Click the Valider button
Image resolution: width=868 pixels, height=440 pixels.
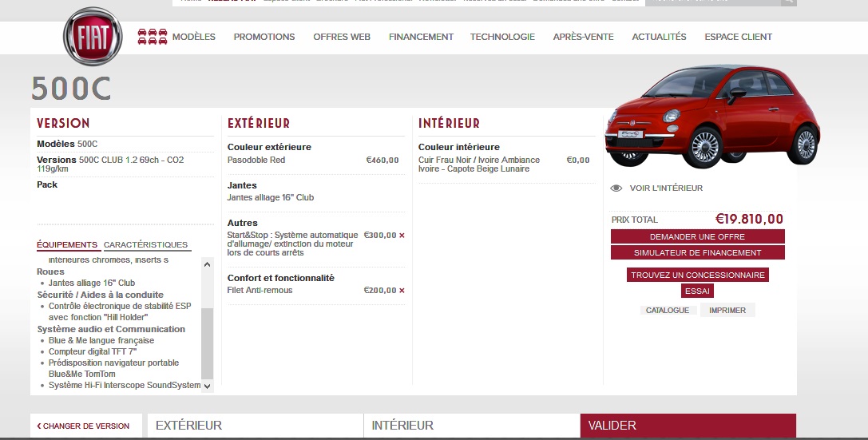(x=688, y=426)
